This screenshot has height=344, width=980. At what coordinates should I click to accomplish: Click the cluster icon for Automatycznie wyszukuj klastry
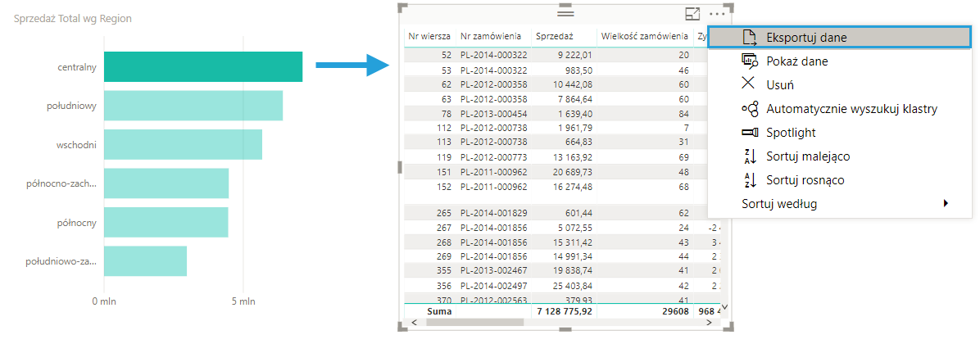pos(749,108)
